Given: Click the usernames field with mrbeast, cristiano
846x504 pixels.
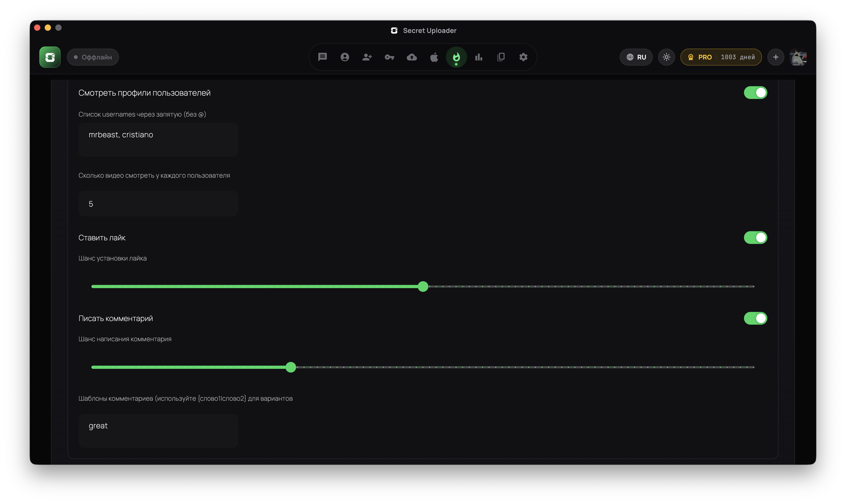Looking at the screenshot, I should coord(158,140).
